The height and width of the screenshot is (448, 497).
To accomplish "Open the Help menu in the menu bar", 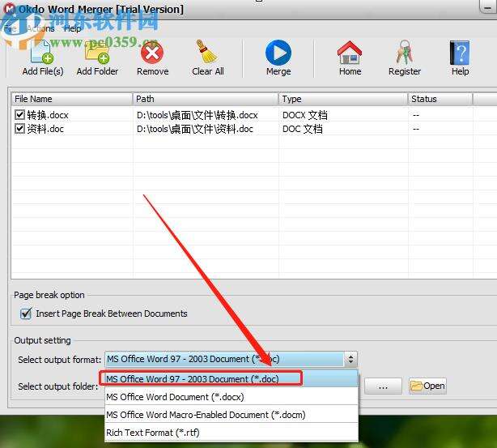I will coord(73,28).
